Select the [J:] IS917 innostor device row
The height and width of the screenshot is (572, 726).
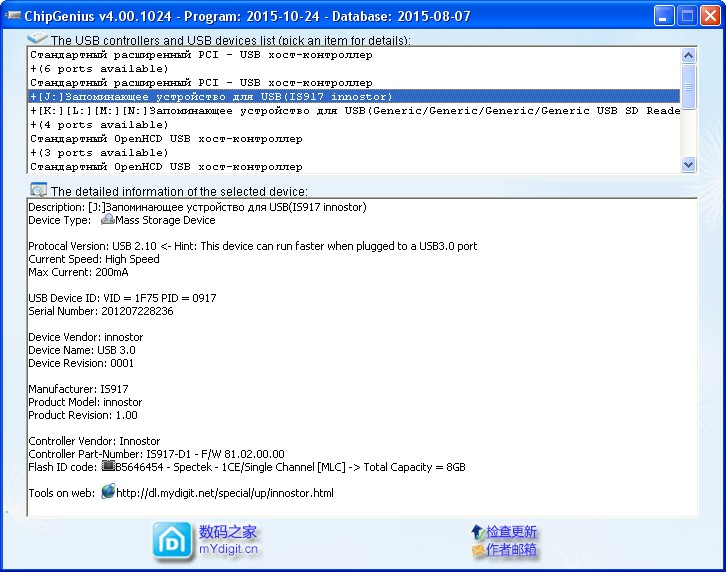pyautogui.click(x=354, y=96)
